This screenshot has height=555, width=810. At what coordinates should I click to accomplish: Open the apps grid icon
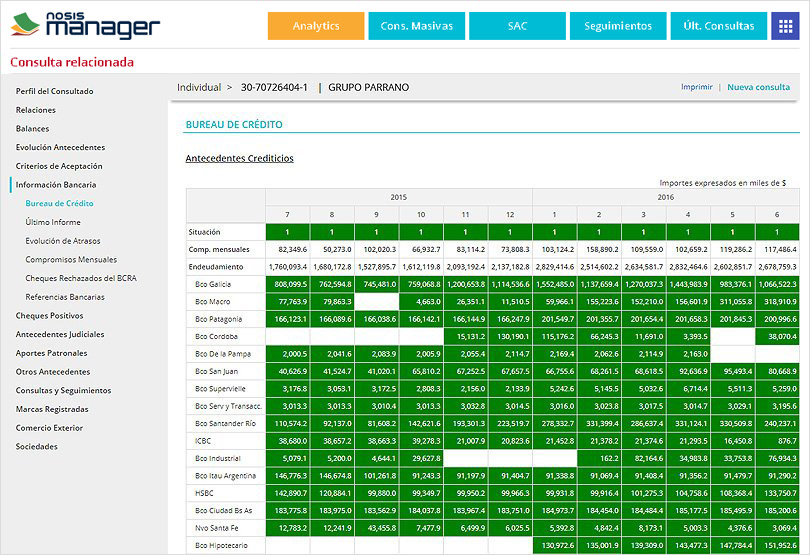(x=785, y=26)
